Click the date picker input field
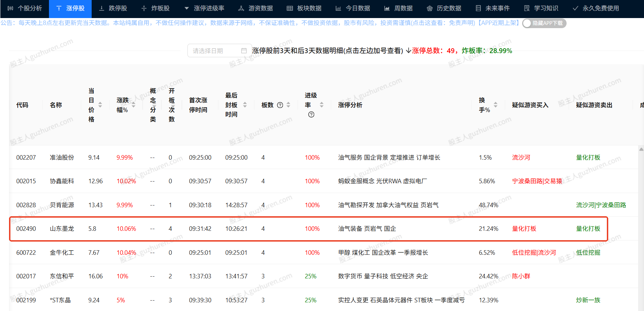This screenshot has height=311, width=644. point(219,51)
